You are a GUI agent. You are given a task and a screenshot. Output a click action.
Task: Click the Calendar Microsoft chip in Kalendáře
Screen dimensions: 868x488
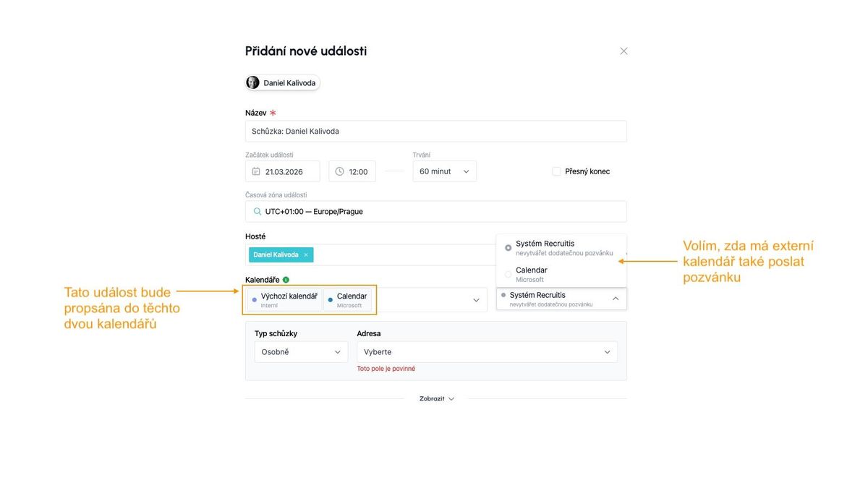tap(347, 299)
